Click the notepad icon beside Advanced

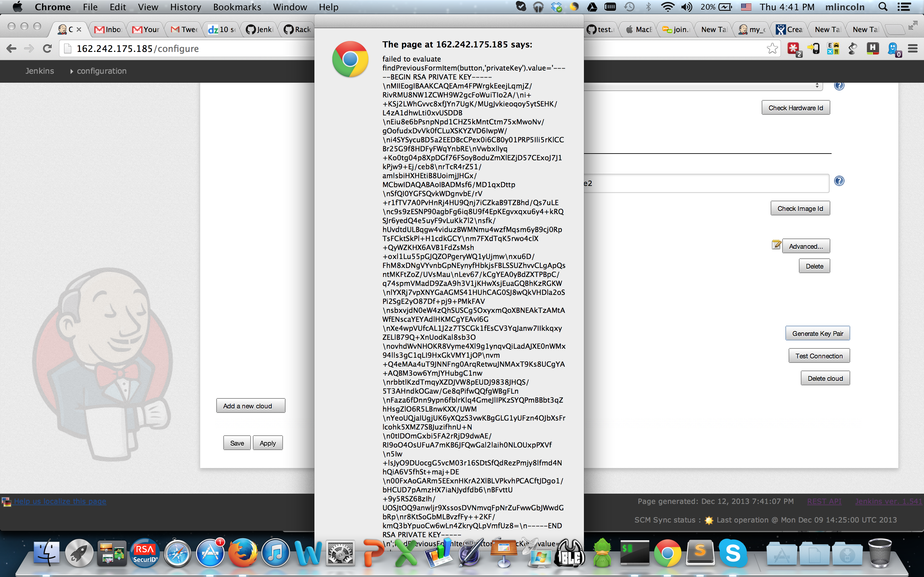coord(776,245)
